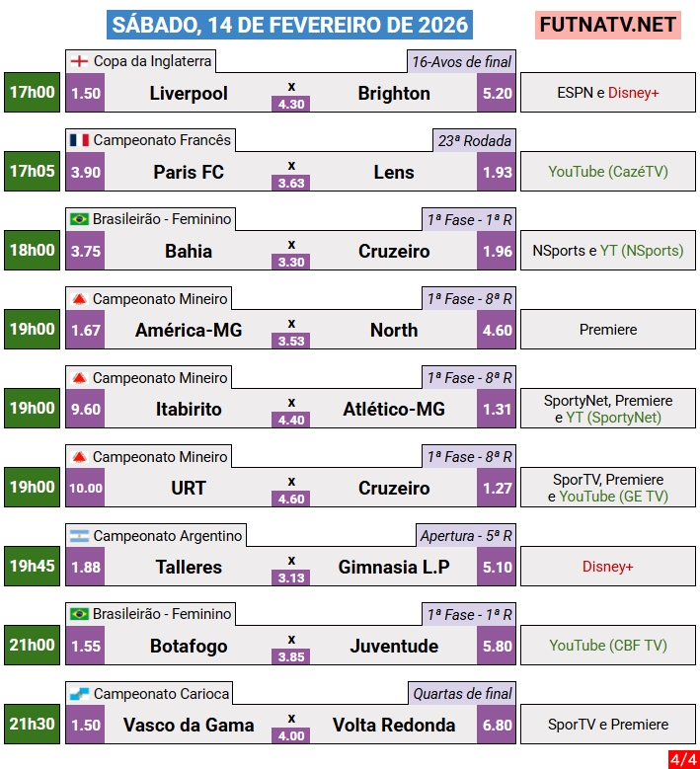The image size is (700, 769).
Task: Click the Argentina flag beside Campeonato Argentino
Action: pos(79,535)
